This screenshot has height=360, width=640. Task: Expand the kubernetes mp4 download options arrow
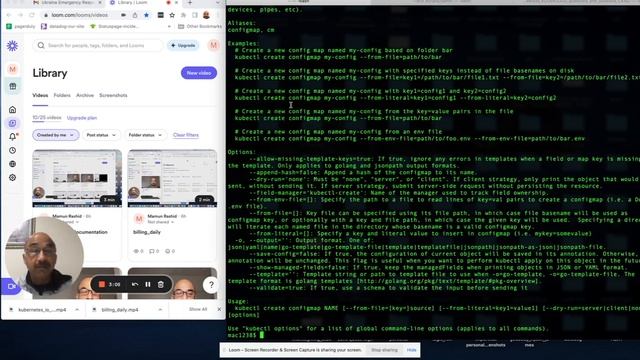pos(77,310)
